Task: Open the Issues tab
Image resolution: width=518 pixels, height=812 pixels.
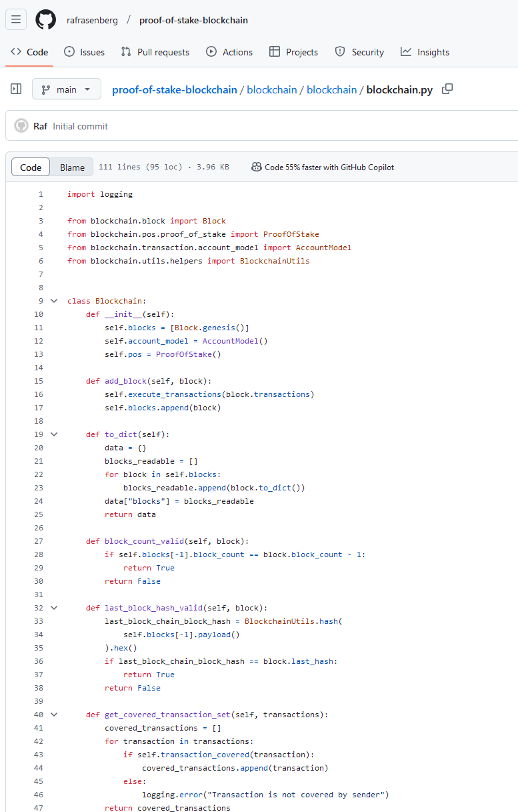Action: coord(84,52)
